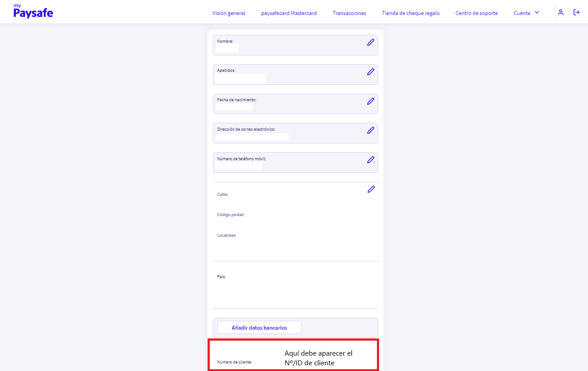Edit the address section pencil icon near Calle

coord(371,189)
